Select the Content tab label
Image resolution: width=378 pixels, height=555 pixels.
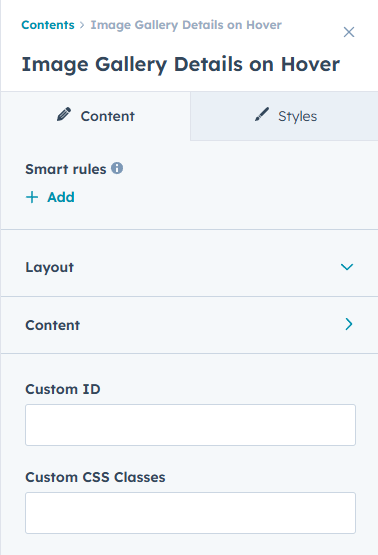[108, 116]
